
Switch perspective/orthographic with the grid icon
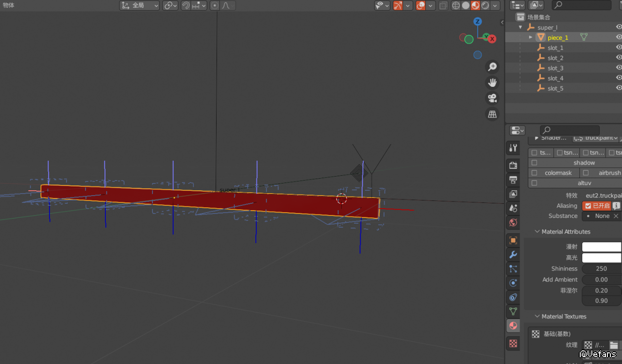tap(492, 115)
